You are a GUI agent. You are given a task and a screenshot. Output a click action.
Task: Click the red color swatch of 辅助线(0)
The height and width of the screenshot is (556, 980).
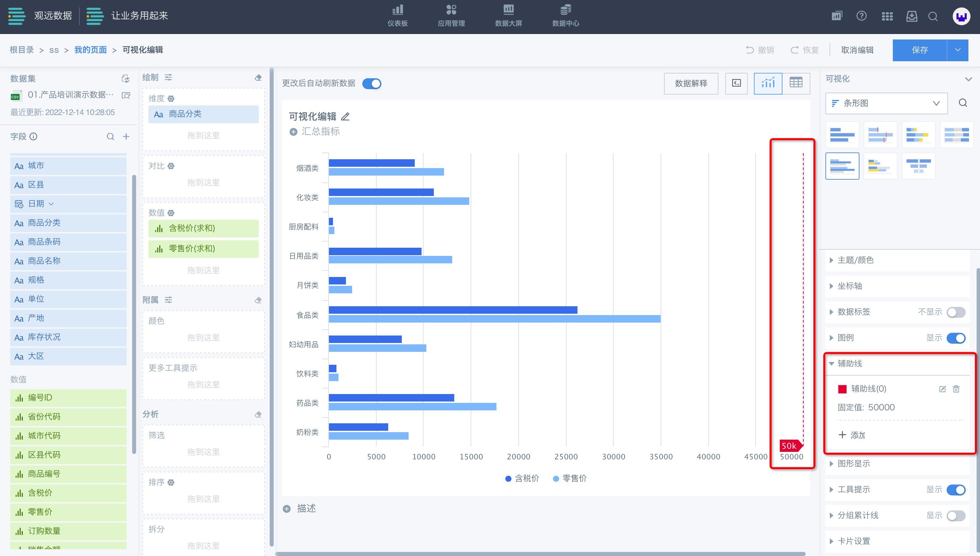click(x=842, y=389)
